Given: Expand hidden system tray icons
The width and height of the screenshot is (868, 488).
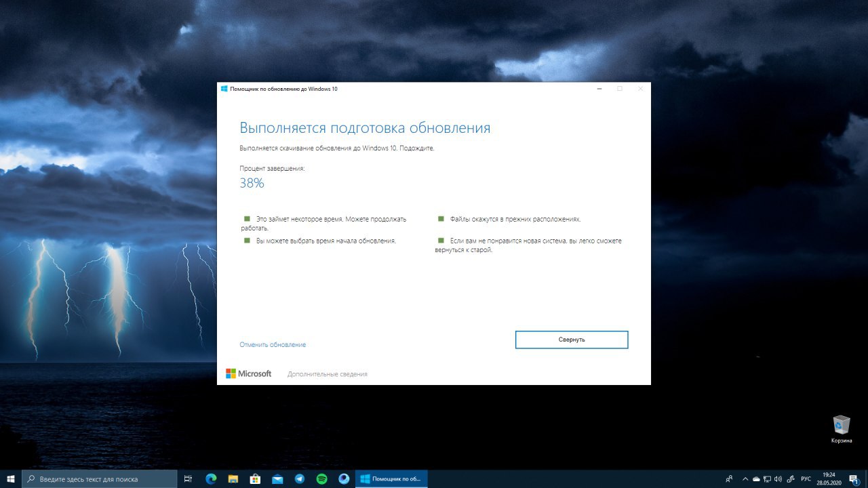Looking at the screenshot, I should pos(745,479).
